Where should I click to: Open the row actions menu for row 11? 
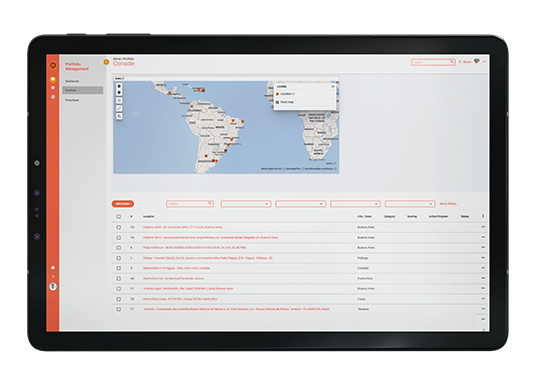pyautogui.click(x=483, y=288)
